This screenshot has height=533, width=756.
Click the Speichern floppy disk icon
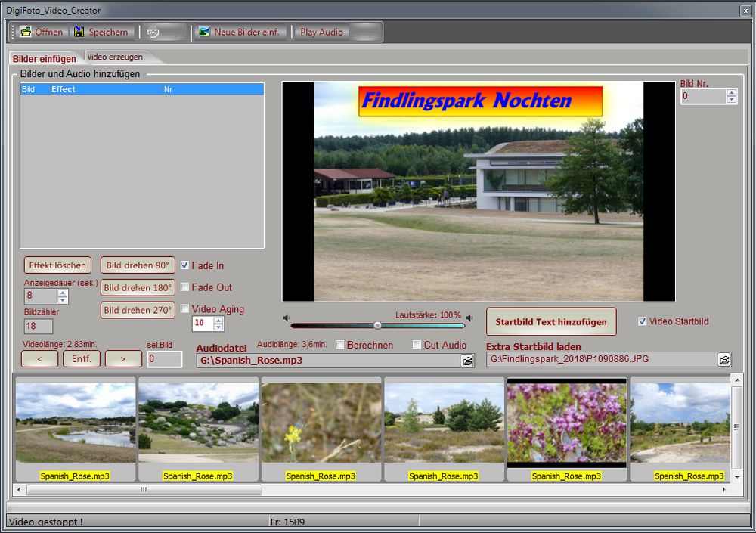79,32
